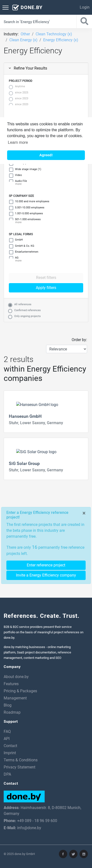Close the reference project banner
The height and width of the screenshot is (868, 92).
point(84,513)
